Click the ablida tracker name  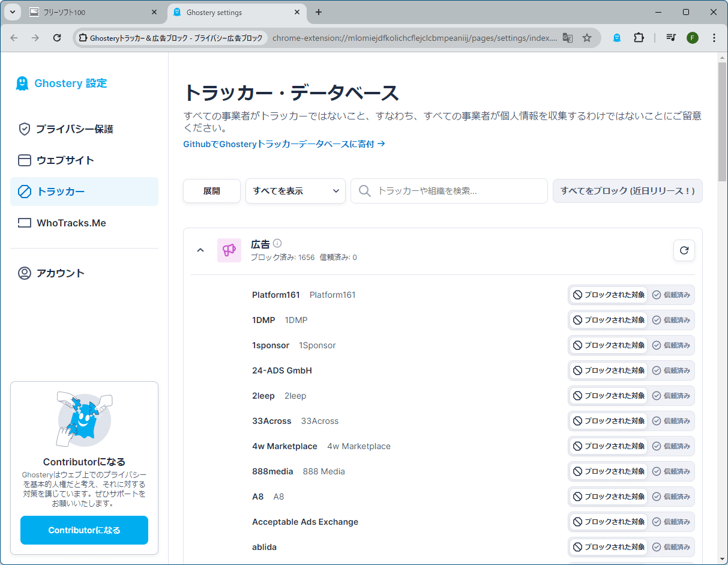(264, 547)
